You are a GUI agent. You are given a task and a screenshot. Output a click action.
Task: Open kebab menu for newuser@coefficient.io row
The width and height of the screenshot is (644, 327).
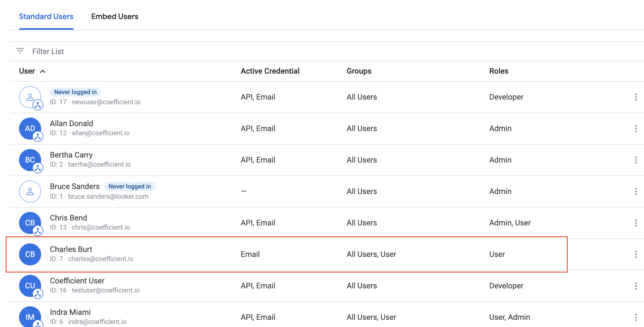pyautogui.click(x=636, y=97)
